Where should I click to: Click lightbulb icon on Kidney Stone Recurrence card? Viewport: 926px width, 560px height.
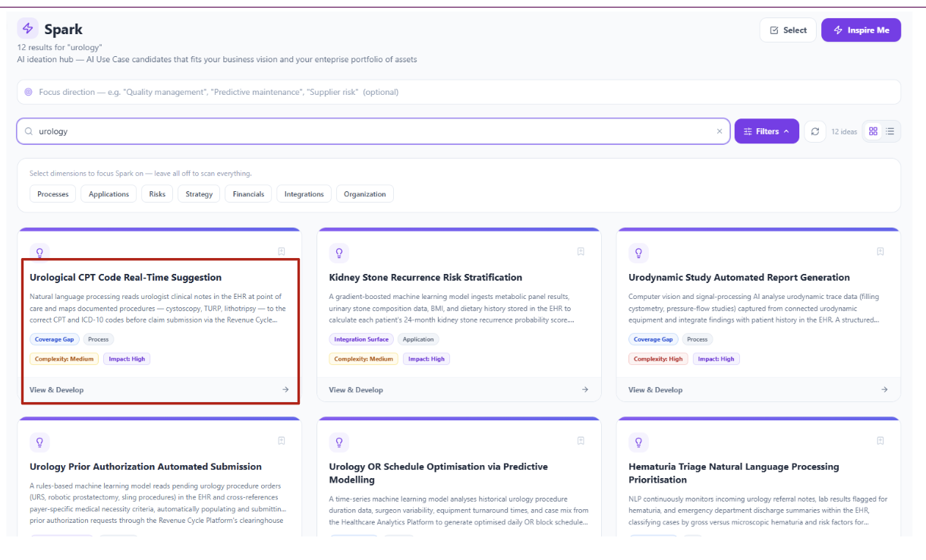pyautogui.click(x=339, y=253)
